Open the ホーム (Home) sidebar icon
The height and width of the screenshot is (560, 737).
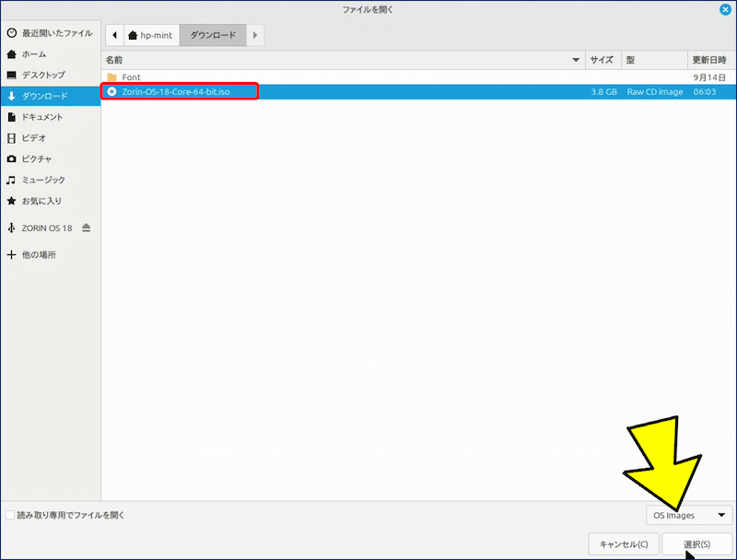click(x=38, y=53)
